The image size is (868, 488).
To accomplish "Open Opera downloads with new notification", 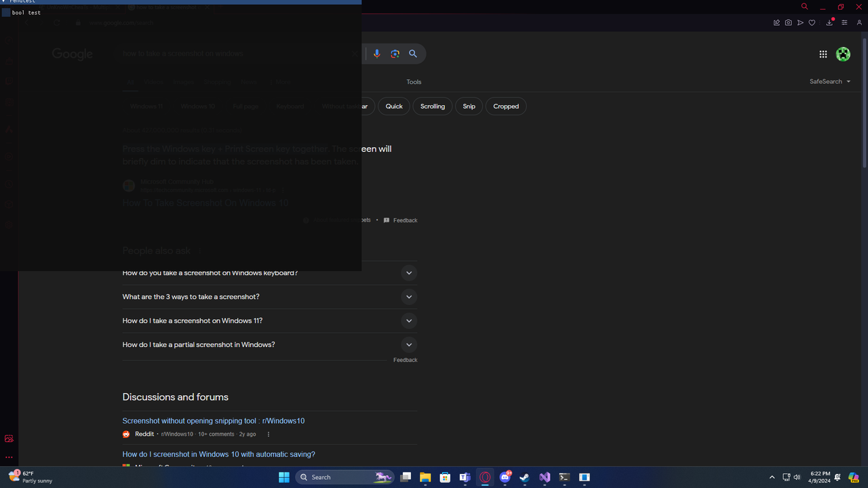I will coord(829,22).
